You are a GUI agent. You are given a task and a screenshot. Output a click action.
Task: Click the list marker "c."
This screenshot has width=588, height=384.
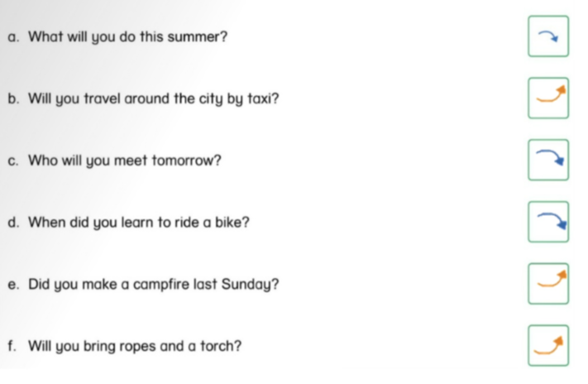point(12,161)
